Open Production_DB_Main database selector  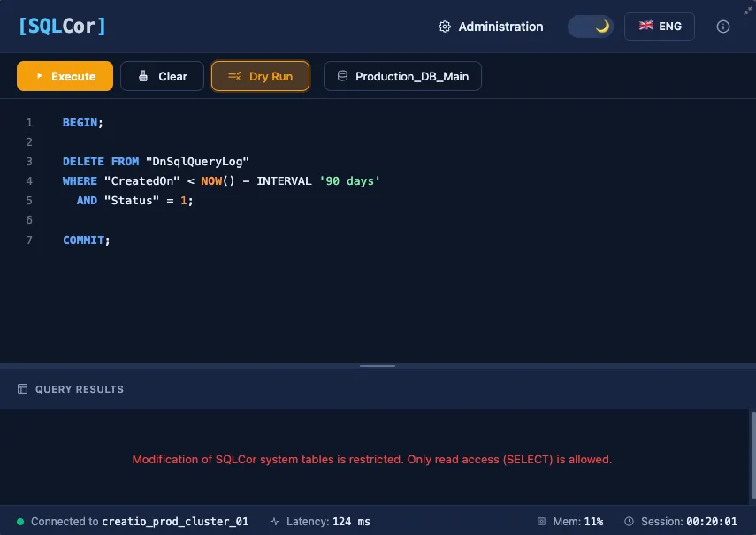point(402,76)
